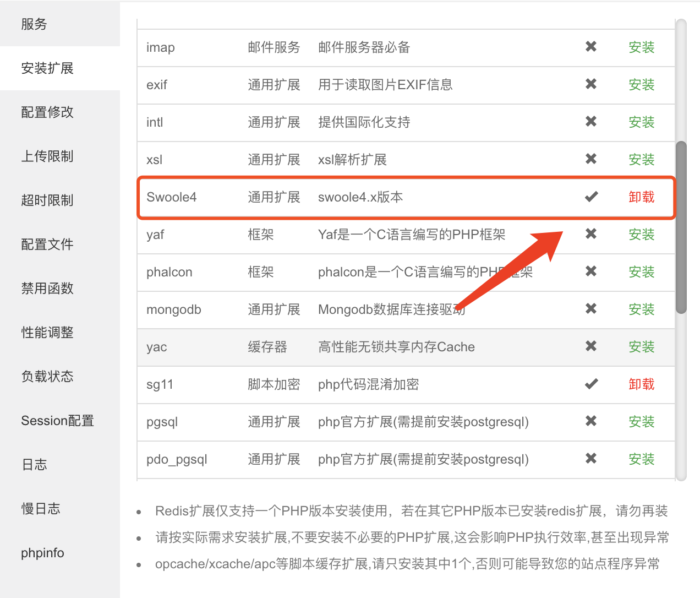Uninstall the sg11 extension
The width and height of the screenshot is (700, 598).
pyautogui.click(x=642, y=384)
